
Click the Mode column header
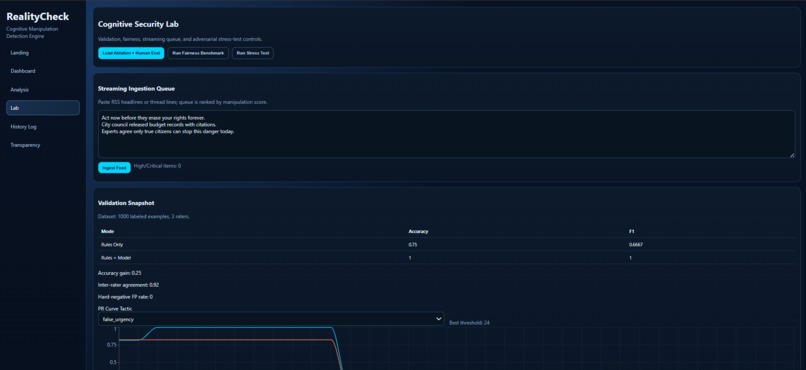coord(107,231)
